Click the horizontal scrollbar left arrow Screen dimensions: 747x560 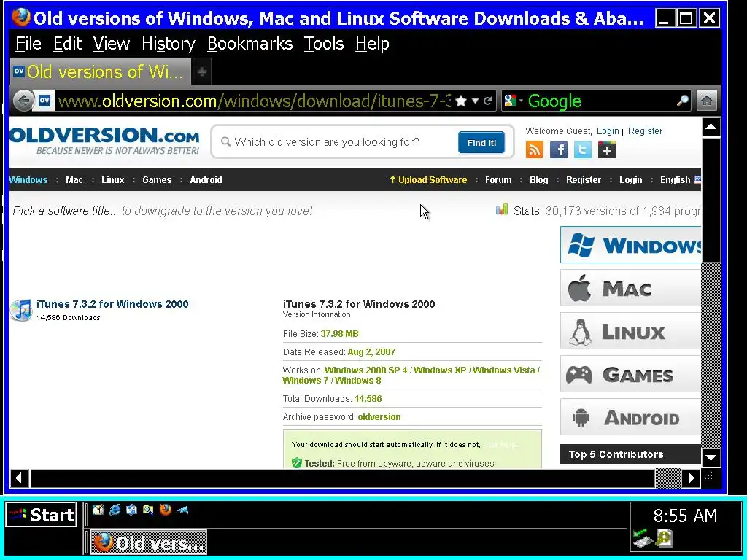(x=20, y=478)
